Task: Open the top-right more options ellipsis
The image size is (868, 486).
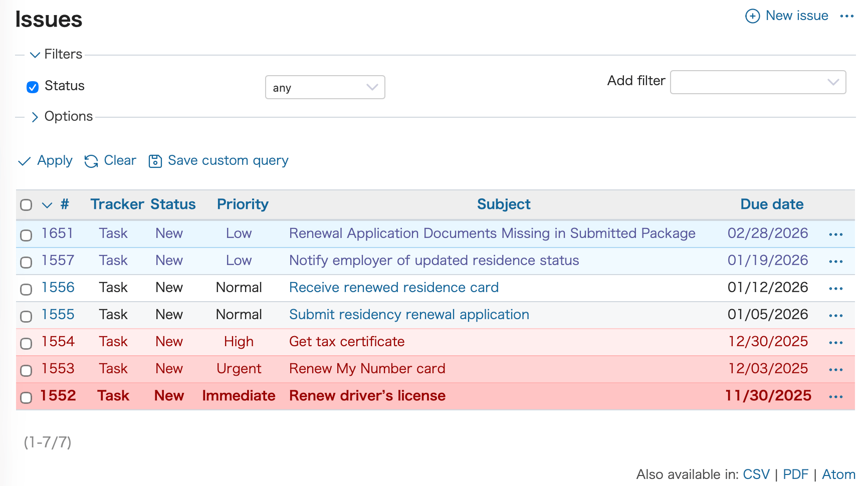Action: point(846,16)
